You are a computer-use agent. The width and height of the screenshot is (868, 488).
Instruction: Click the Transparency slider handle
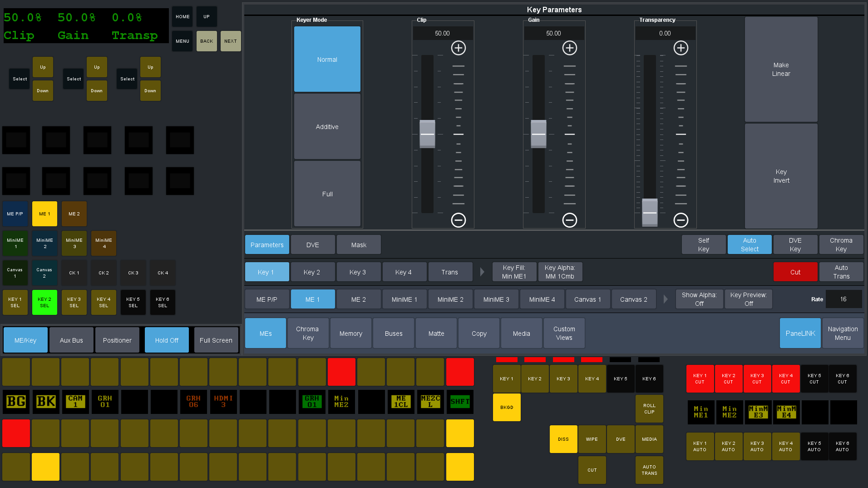pos(650,212)
